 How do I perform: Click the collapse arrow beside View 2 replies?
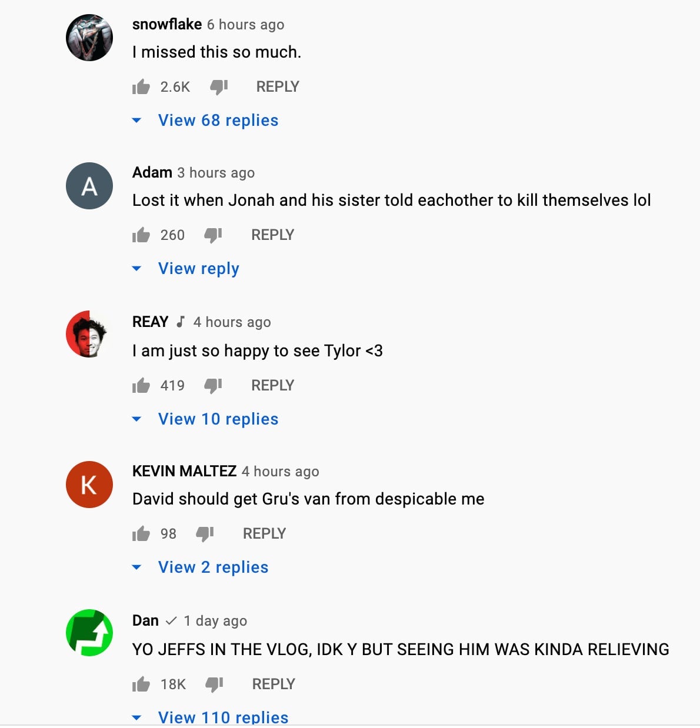point(136,567)
